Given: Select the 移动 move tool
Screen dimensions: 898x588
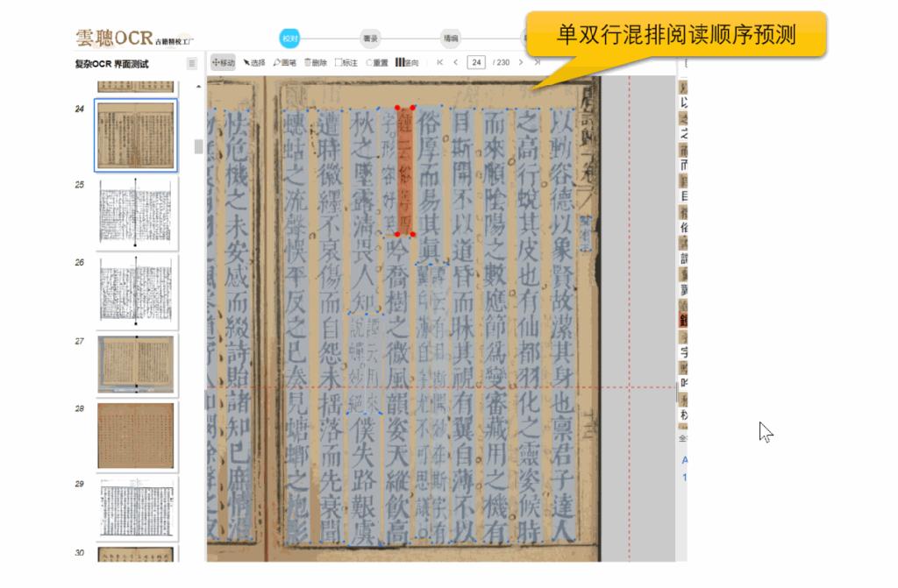Looking at the screenshot, I should (x=224, y=62).
